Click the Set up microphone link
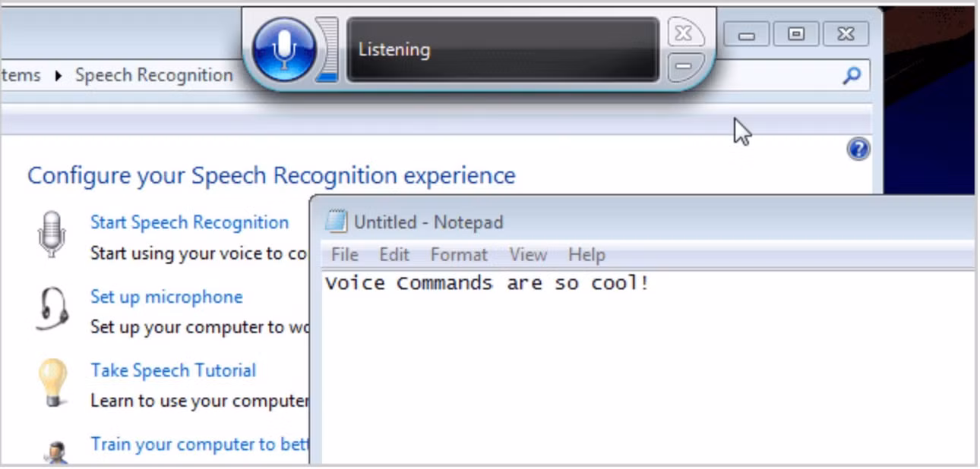This screenshot has height=469, width=980. click(166, 297)
